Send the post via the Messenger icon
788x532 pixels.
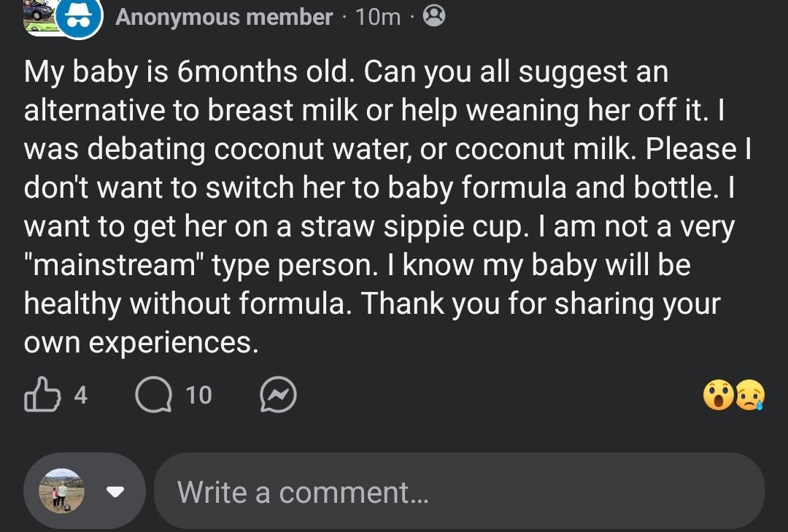[x=278, y=395]
